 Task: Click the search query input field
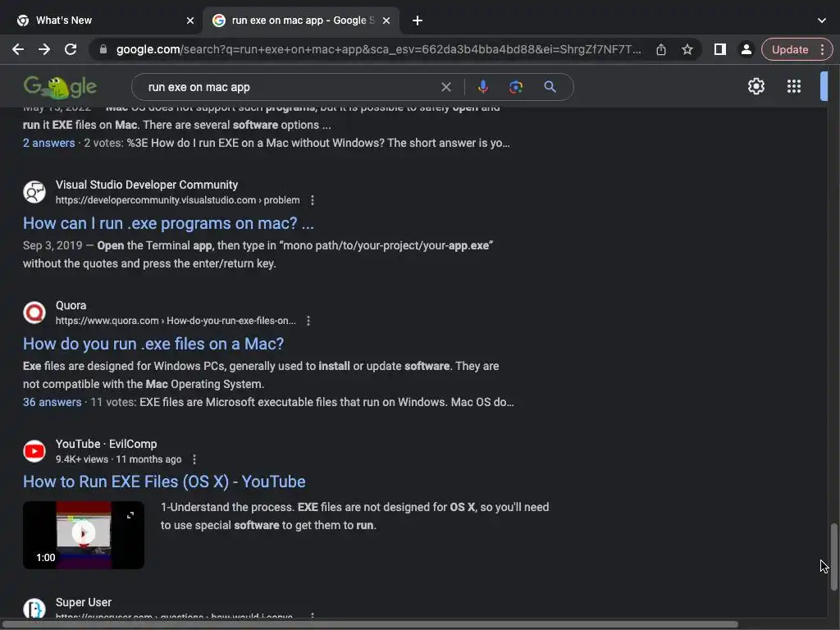pyautogui.click(x=290, y=87)
